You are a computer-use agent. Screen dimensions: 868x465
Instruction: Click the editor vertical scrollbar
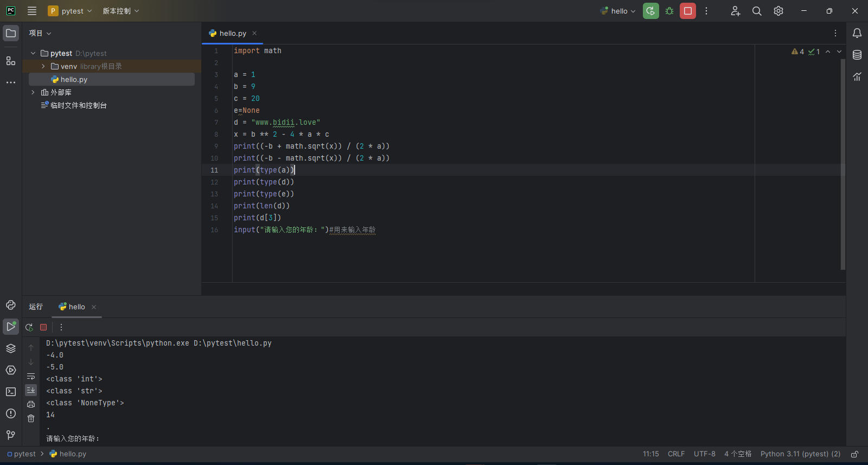pos(843,163)
